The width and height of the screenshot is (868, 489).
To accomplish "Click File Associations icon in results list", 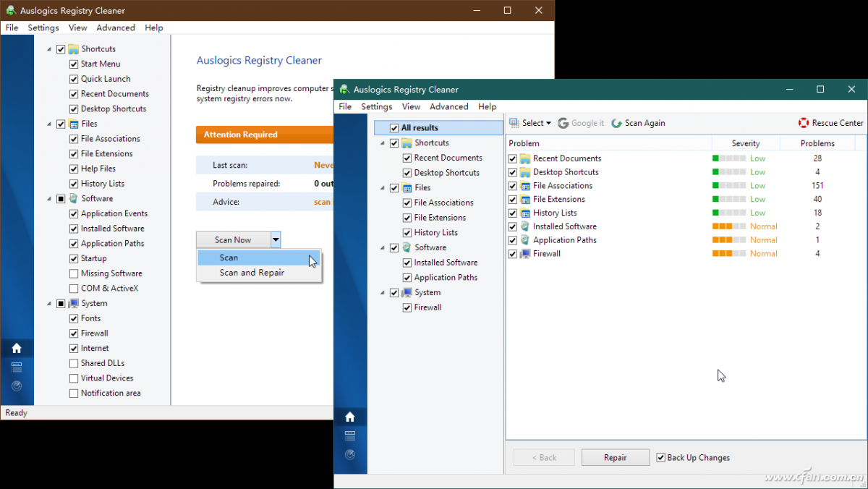I will tap(525, 186).
